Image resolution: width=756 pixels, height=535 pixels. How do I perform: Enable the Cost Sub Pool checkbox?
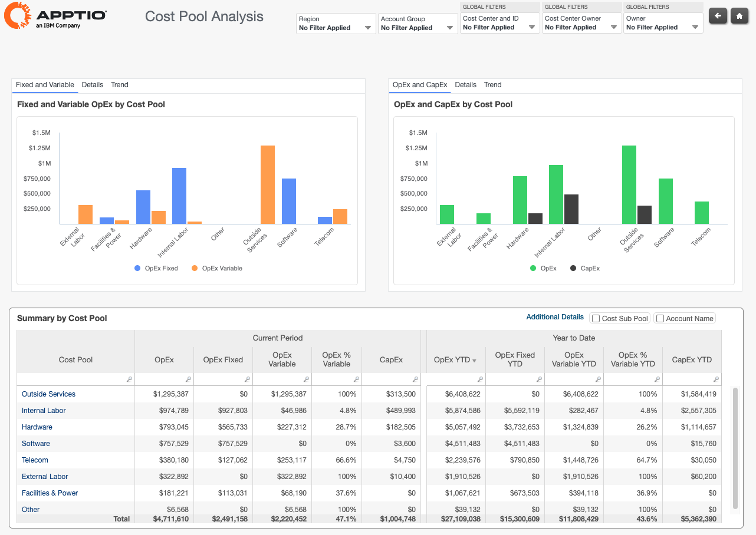tap(597, 319)
